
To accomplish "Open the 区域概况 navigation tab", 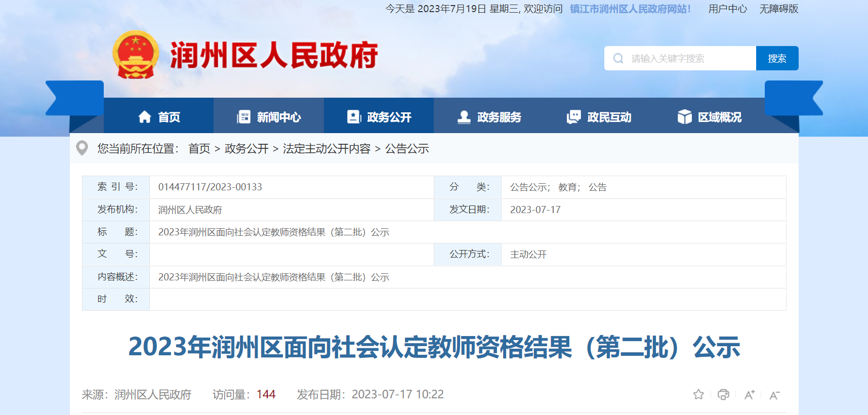I will (709, 115).
